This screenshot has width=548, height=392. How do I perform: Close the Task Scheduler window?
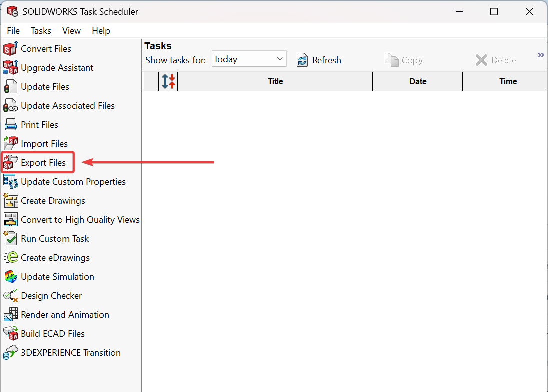click(x=529, y=12)
